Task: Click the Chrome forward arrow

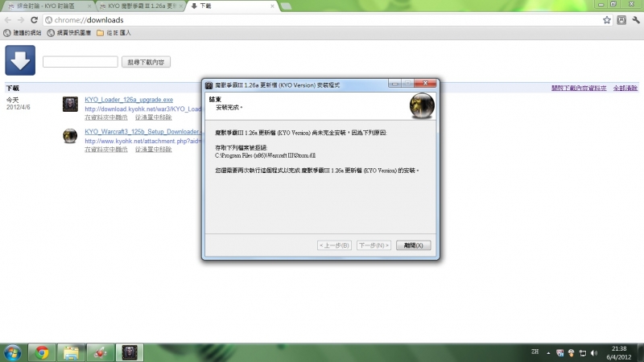Action: (x=21, y=19)
